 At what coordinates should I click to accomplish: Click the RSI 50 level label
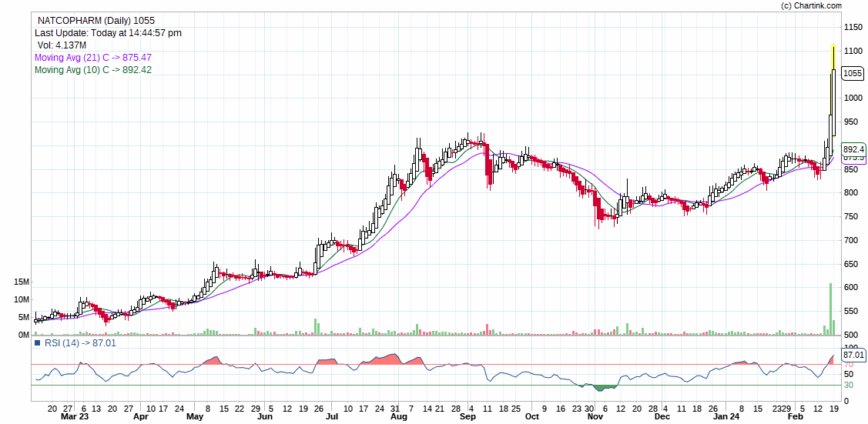tap(848, 375)
